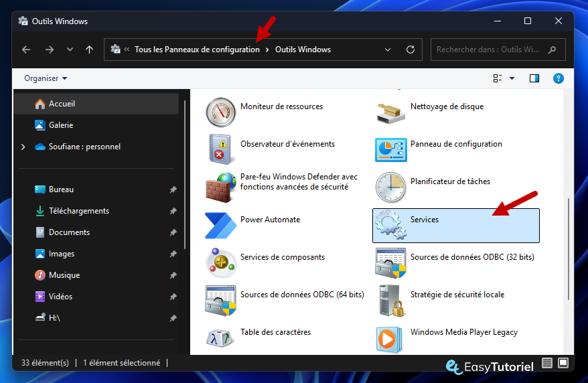Click the Outils Windows breadcrumb
588x383 pixels.
click(303, 50)
